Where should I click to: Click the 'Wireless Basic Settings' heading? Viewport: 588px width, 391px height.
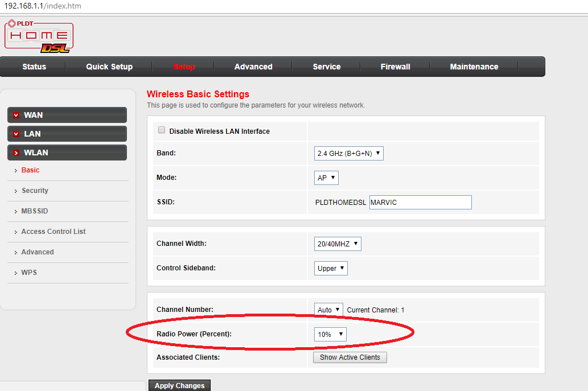(198, 94)
